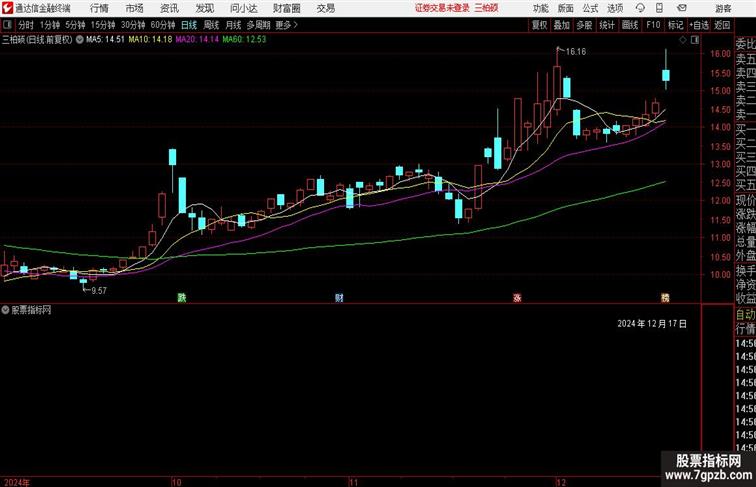Image resolution: width=756 pixels, height=487 pixels.
Task: Click the MA5: 14.51 label
Action: (x=106, y=40)
